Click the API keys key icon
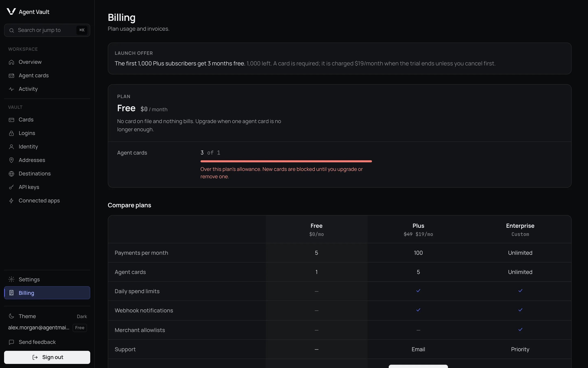 (x=11, y=187)
